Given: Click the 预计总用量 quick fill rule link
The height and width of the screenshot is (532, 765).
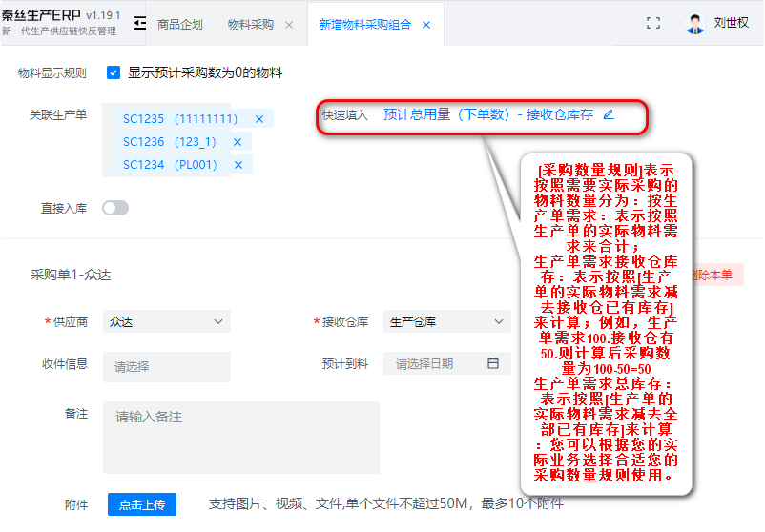Looking at the screenshot, I should coord(487,114).
